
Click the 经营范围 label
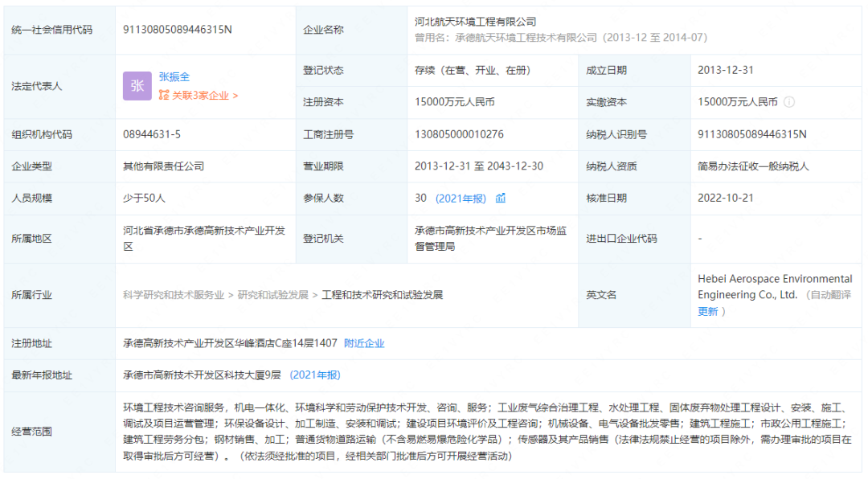coord(31,432)
